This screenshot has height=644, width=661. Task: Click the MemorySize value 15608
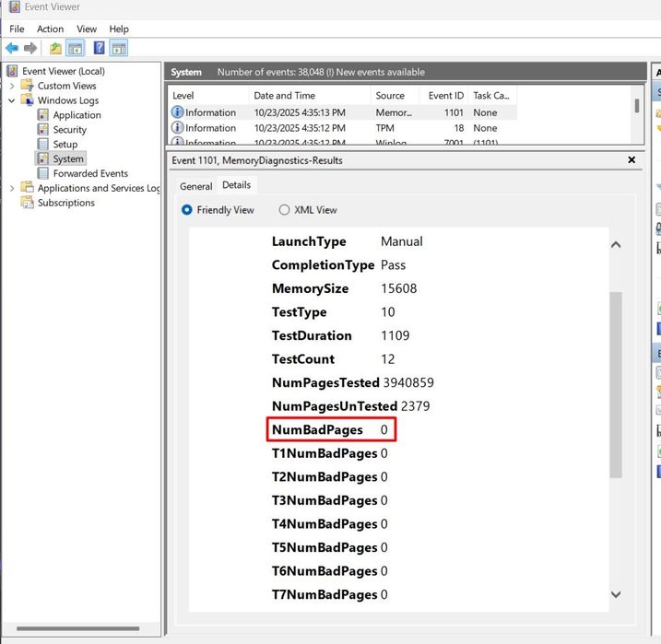pyautogui.click(x=399, y=288)
